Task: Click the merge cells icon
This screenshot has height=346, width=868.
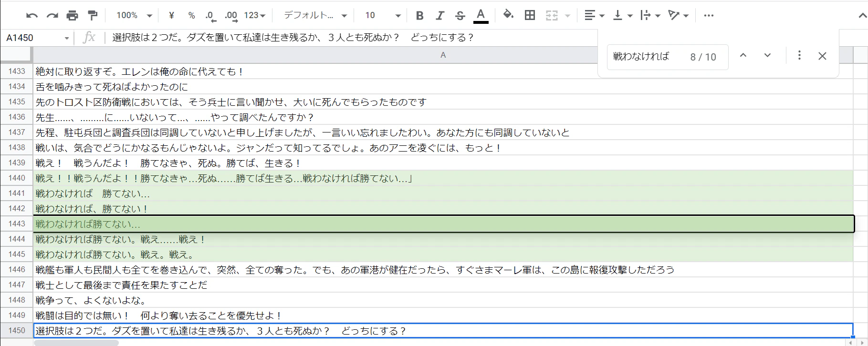Action: [x=552, y=16]
